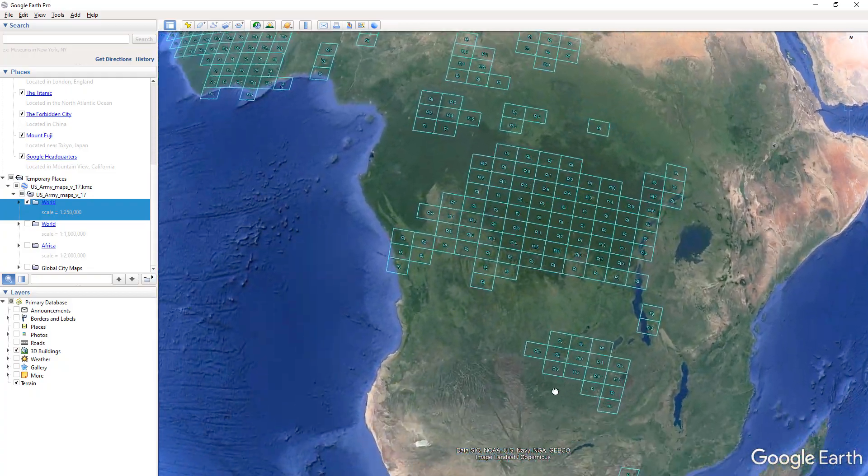Disable the Mount Fuji placemark
The height and width of the screenshot is (476, 868).
(21, 135)
